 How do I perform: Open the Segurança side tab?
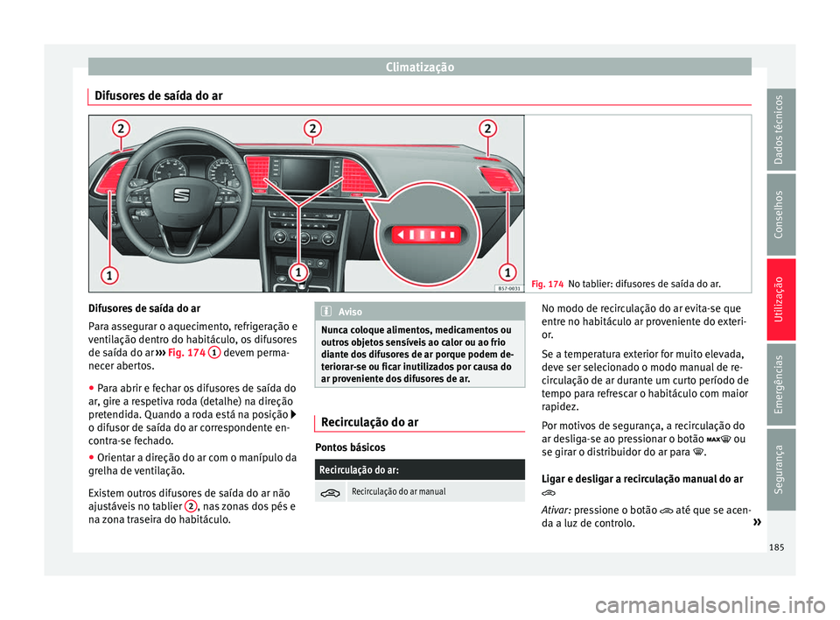[x=780, y=469]
